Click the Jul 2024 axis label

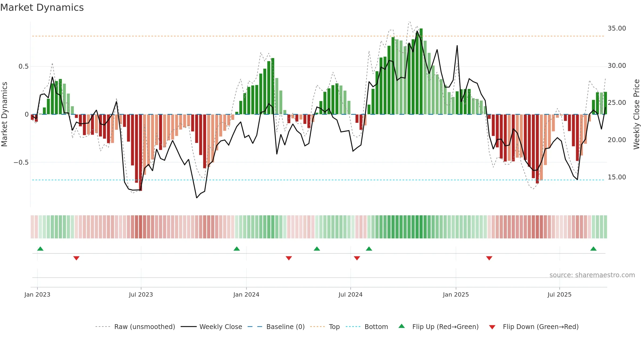(x=350, y=294)
